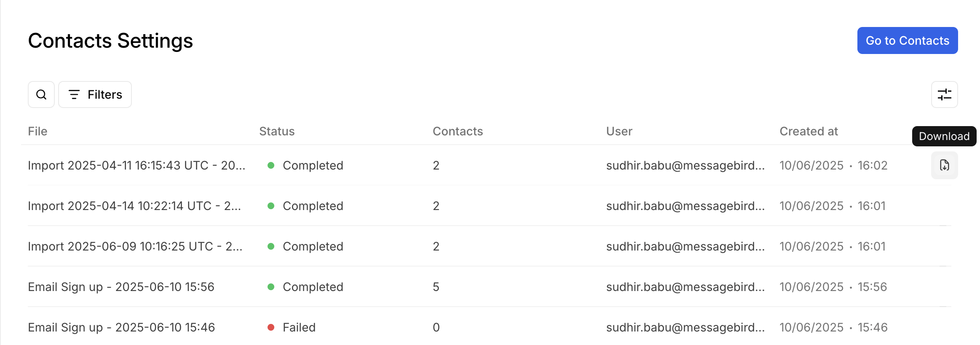The height and width of the screenshot is (345, 980).
Task: Open the Filters button
Action: click(x=95, y=94)
